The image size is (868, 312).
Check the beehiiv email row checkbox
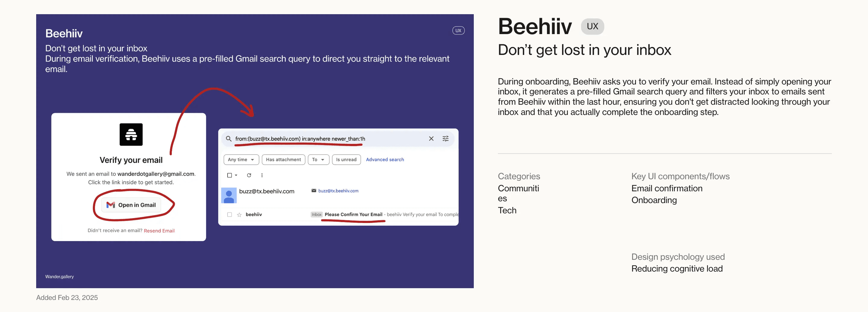point(229,215)
